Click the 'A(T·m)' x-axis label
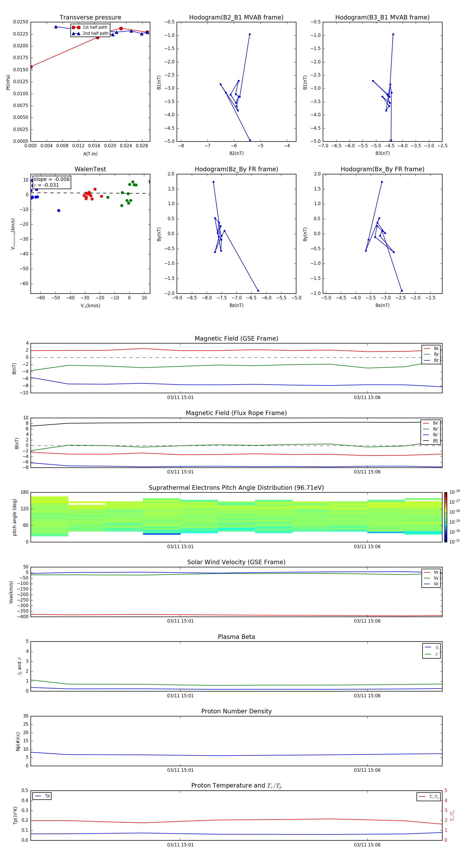This screenshot has width=473, height=868. click(x=90, y=154)
